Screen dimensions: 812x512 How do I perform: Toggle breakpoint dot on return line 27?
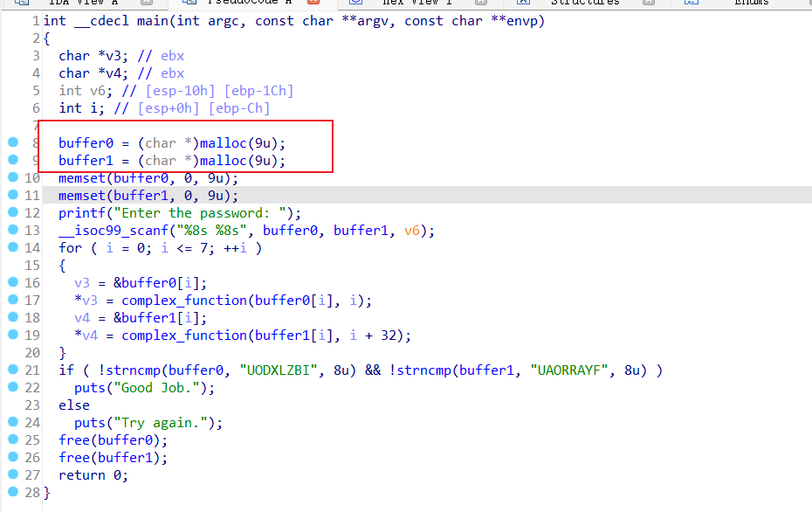pos(13,474)
